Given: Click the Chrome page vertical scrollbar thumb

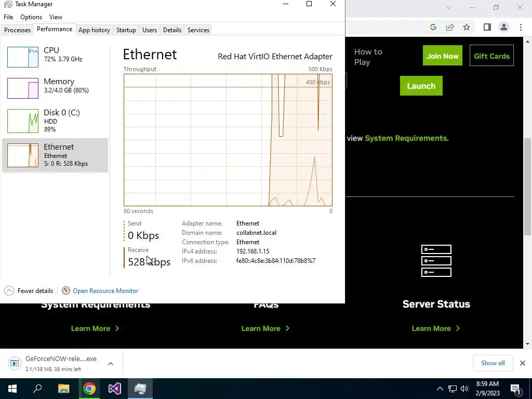Looking at the screenshot, I should coord(528,187).
